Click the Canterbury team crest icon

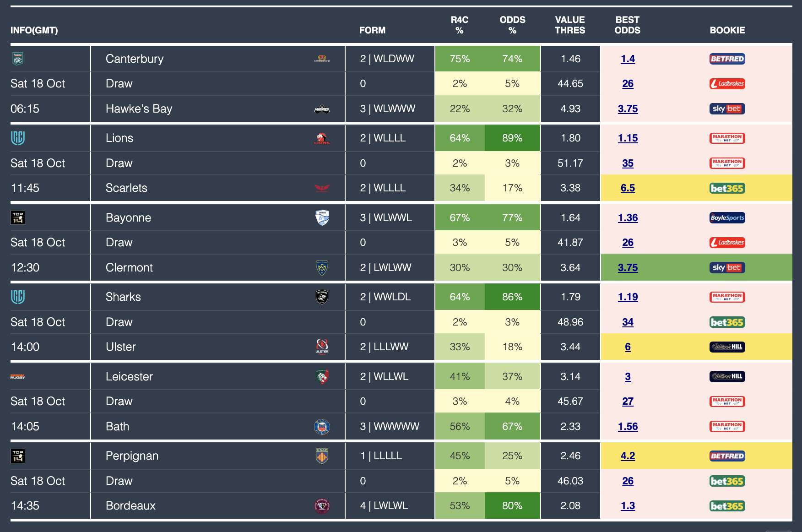(322, 59)
